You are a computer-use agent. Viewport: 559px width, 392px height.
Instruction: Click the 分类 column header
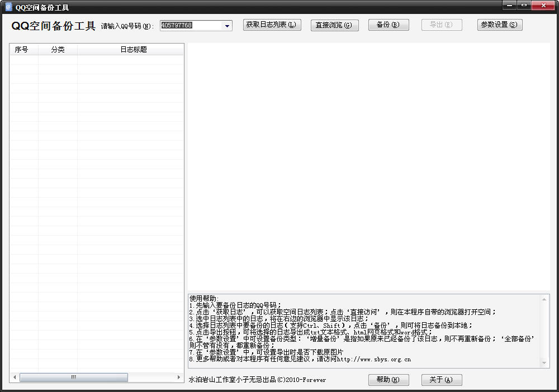[58, 50]
